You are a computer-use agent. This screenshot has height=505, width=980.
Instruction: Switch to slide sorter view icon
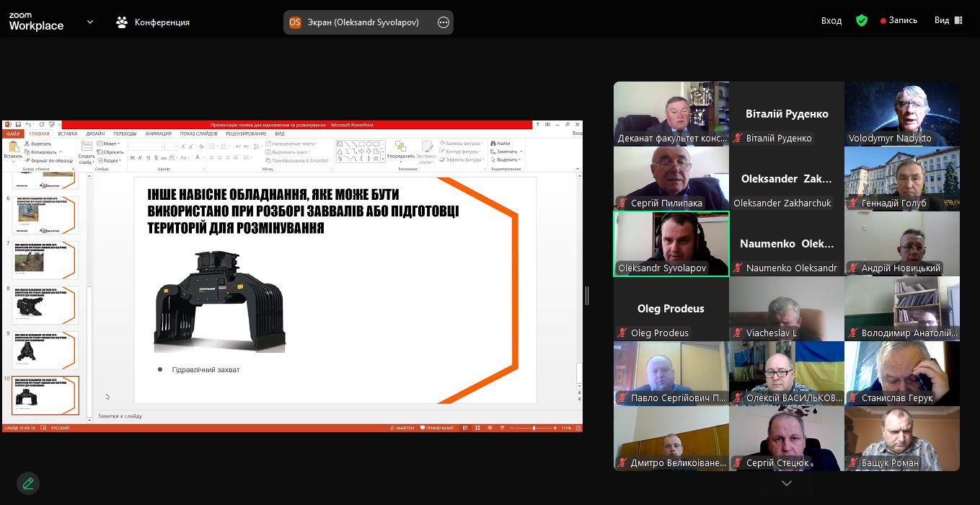click(x=477, y=428)
